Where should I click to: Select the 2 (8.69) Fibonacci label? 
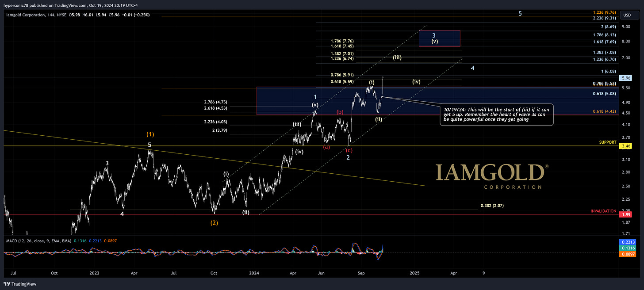pos(608,27)
